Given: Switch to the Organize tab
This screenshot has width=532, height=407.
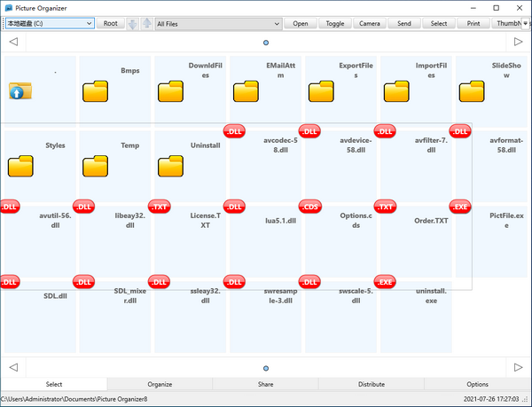Looking at the screenshot, I should pos(160,384).
